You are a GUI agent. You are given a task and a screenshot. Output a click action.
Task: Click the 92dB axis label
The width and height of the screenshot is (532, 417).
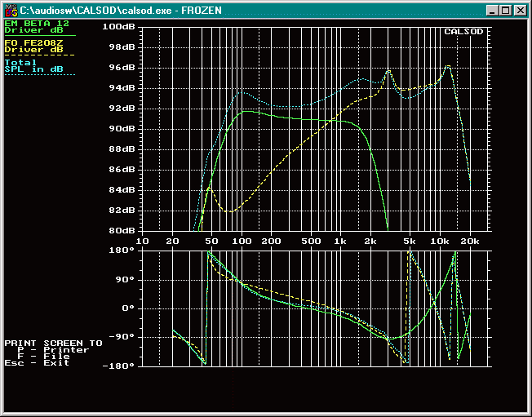coord(122,109)
